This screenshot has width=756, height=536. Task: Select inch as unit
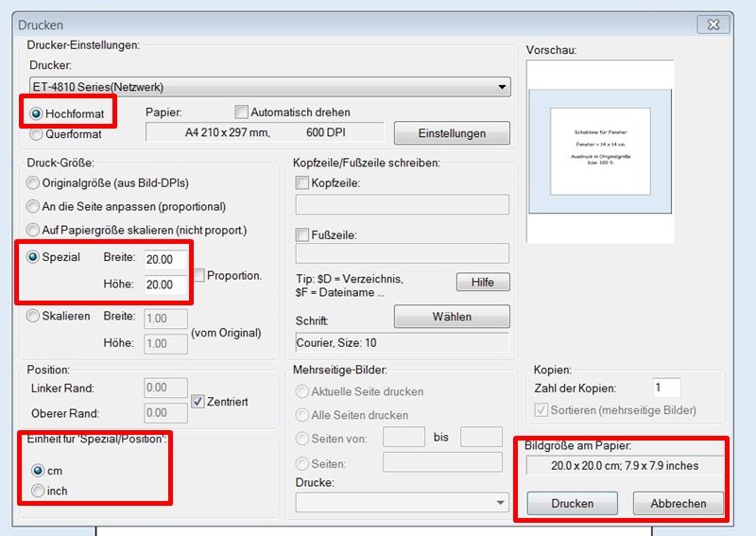pyautogui.click(x=38, y=491)
